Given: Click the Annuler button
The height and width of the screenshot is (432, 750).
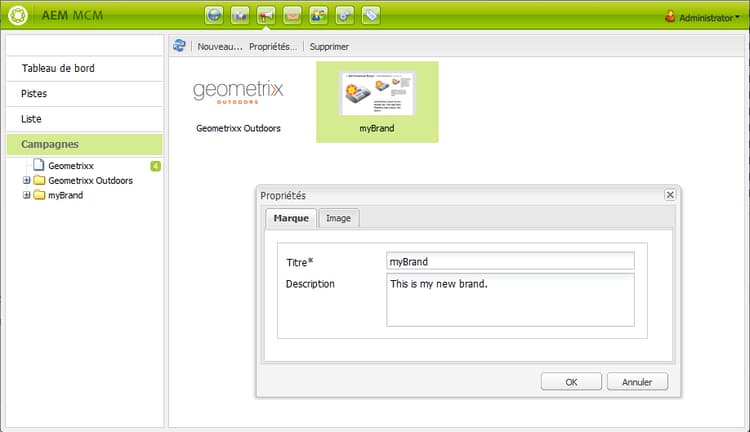Looking at the screenshot, I should point(637,382).
